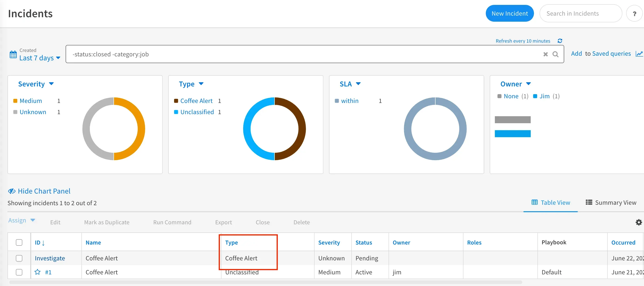Click the blue Jim owner bar

point(513,134)
